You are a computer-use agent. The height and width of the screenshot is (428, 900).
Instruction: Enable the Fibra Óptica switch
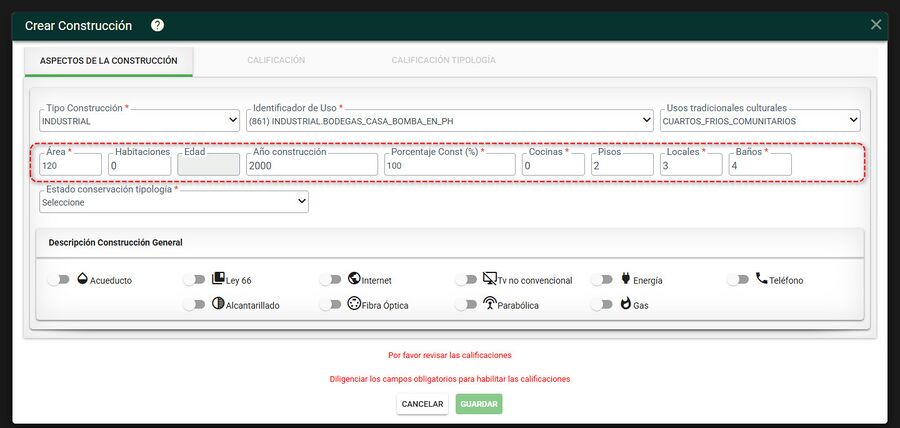[330, 305]
